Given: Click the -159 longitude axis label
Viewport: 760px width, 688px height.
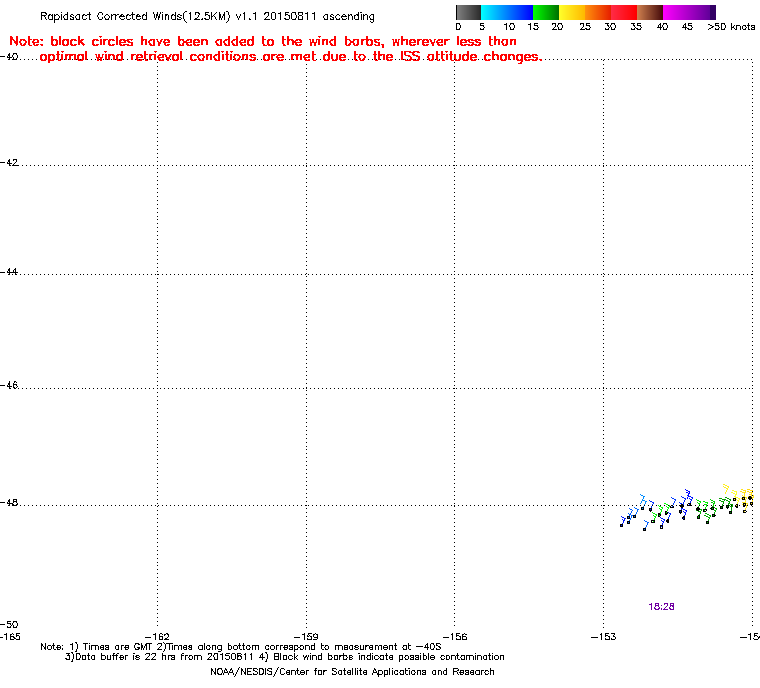Looking at the screenshot, I should coord(306,636).
